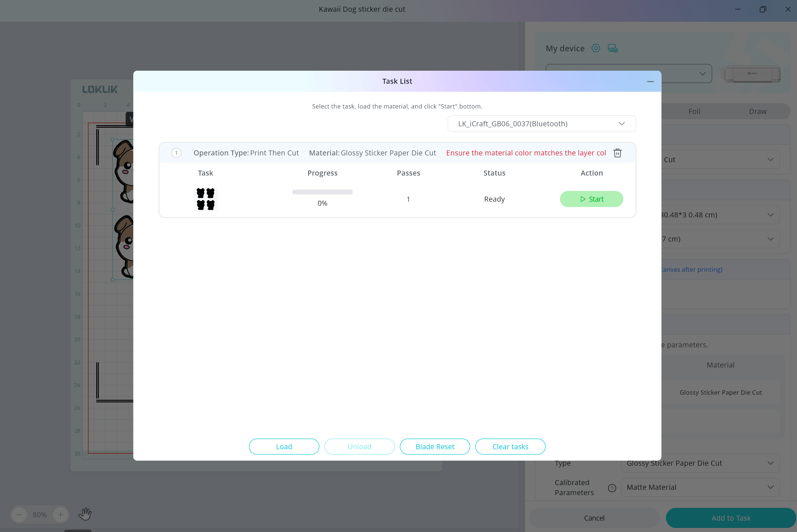This screenshot has height=532, width=797.
Task: Click the Blade Reset button
Action: [x=435, y=447]
